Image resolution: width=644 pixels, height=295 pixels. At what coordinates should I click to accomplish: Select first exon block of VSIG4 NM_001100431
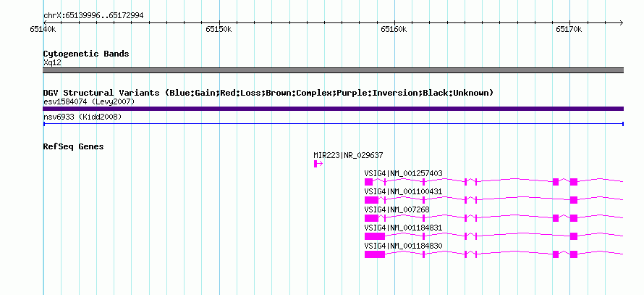point(371,200)
